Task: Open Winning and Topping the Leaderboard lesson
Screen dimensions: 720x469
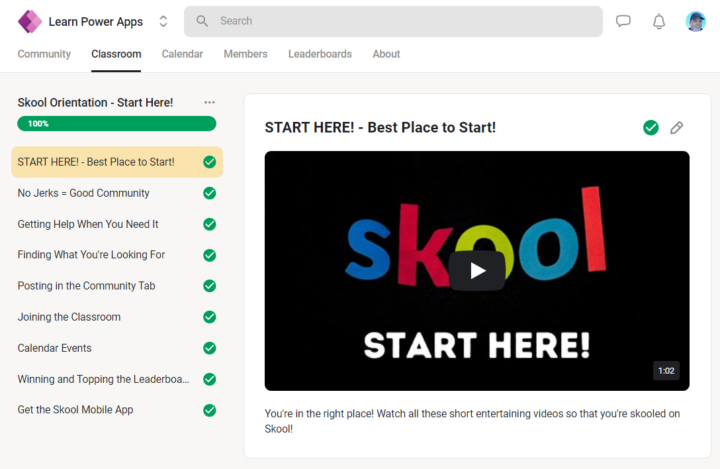Action: pos(117,379)
